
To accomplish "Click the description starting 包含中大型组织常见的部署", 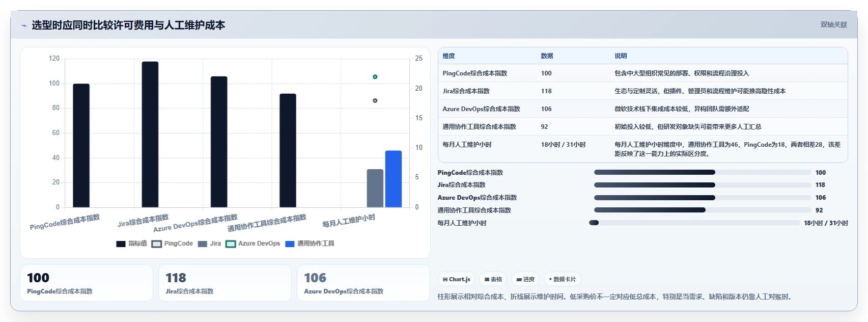I will click(682, 73).
